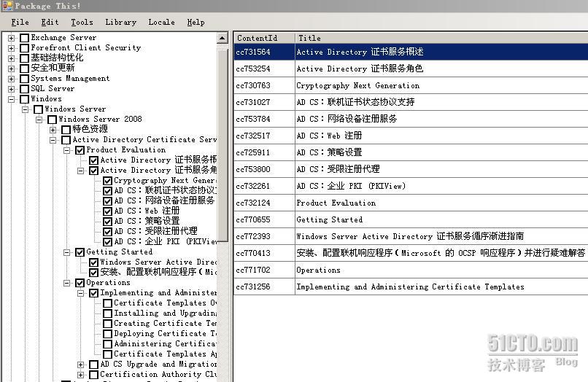Viewport: 588px width, 382px height.
Task: Expand the Exchange Server node
Action: click(x=11, y=38)
